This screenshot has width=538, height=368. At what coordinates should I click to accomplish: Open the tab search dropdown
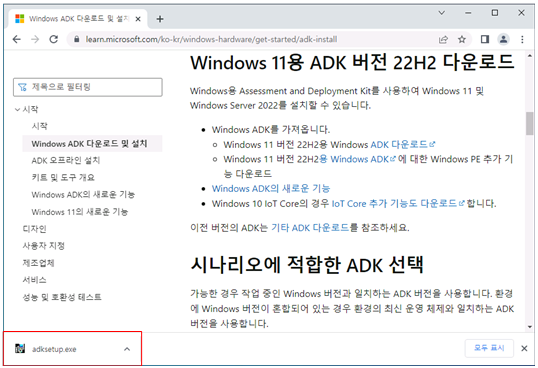442,13
